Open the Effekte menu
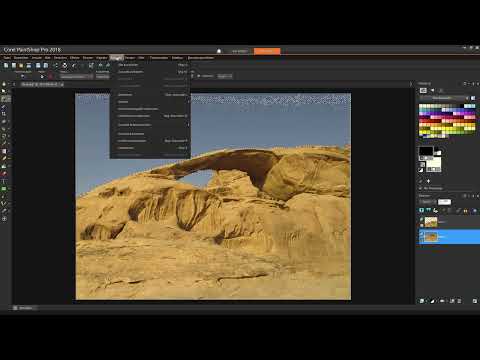480x360 pixels. (75, 58)
